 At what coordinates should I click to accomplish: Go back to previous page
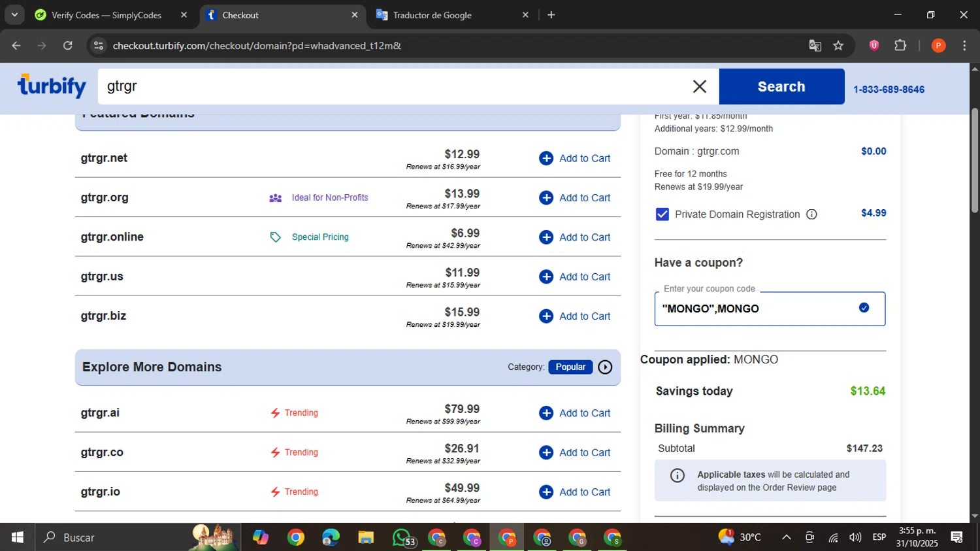click(16, 46)
